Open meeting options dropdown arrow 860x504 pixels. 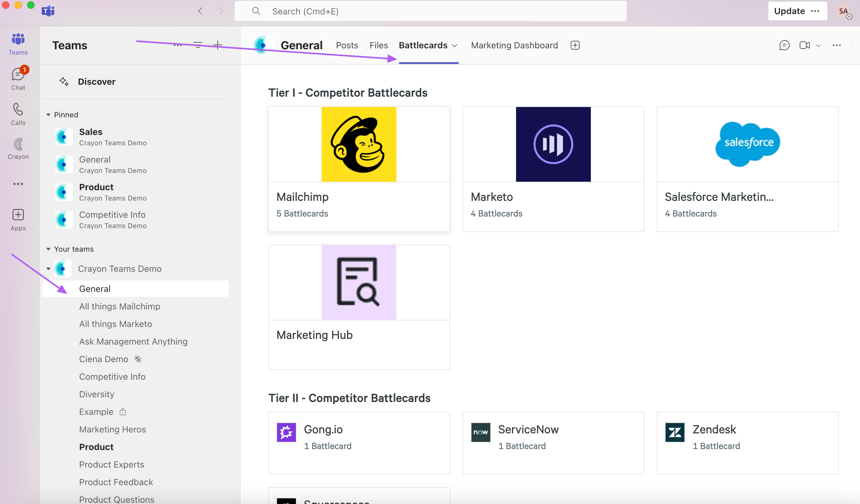click(x=818, y=46)
